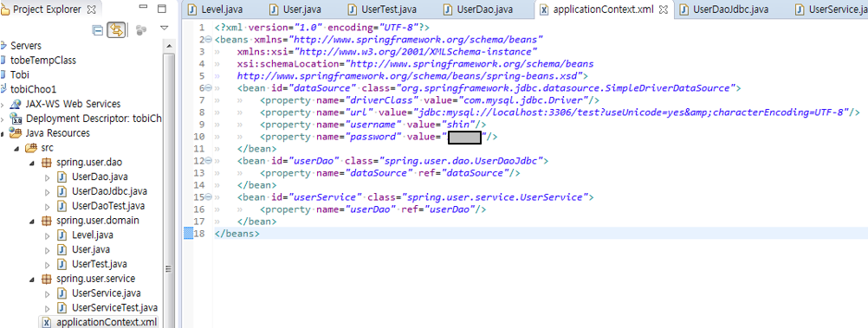Click the spring.user.service package icon
Viewport: 868px width, 328px height.
pyautogui.click(x=47, y=279)
